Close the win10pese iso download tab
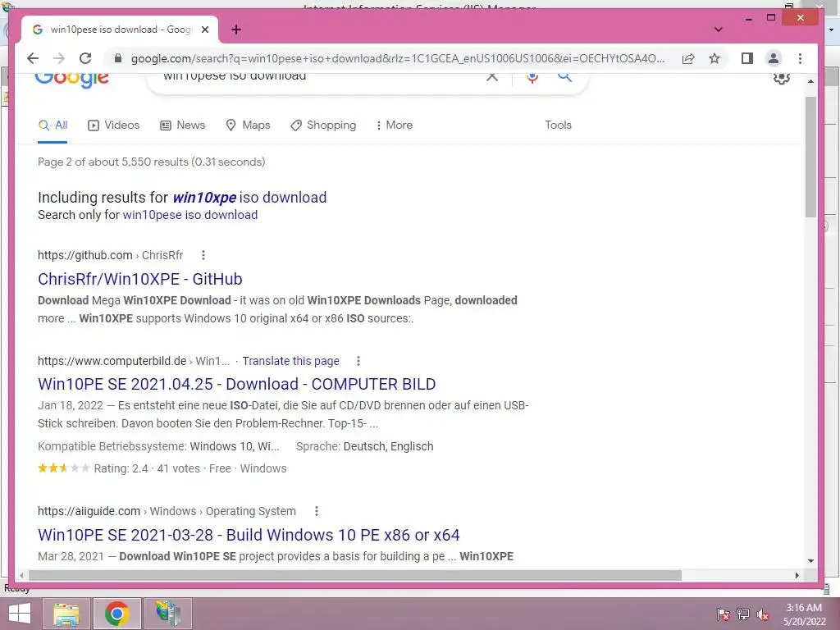Viewport: 840px width, 630px height. point(204,30)
